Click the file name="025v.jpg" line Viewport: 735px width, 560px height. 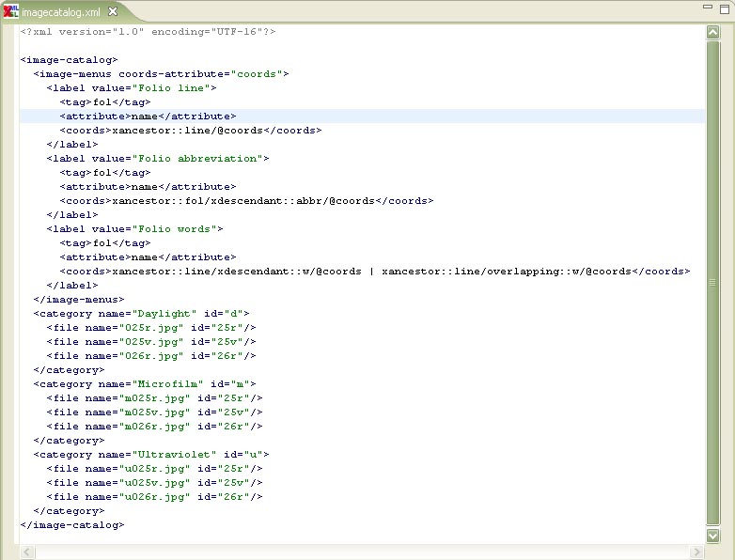point(151,342)
